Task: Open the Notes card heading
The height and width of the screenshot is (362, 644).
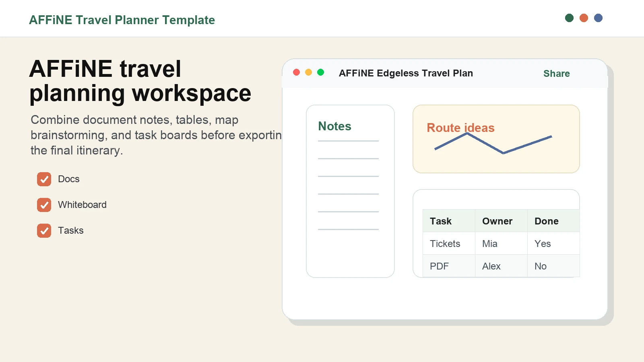Action: pyautogui.click(x=334, y=126)
